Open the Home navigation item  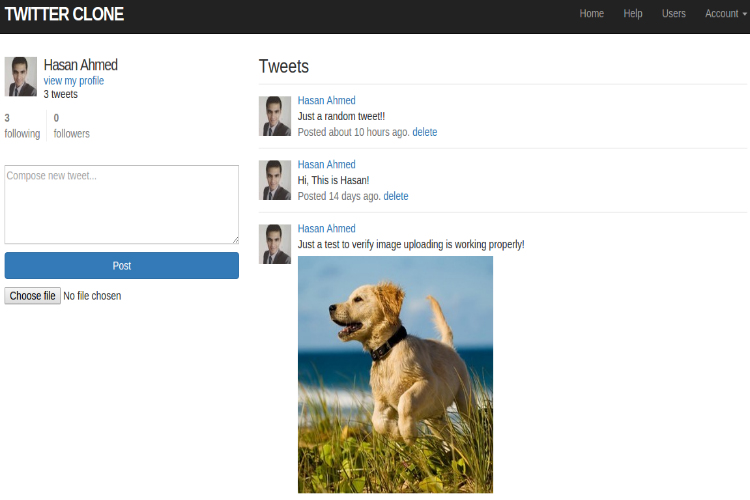tap(592, 14)
